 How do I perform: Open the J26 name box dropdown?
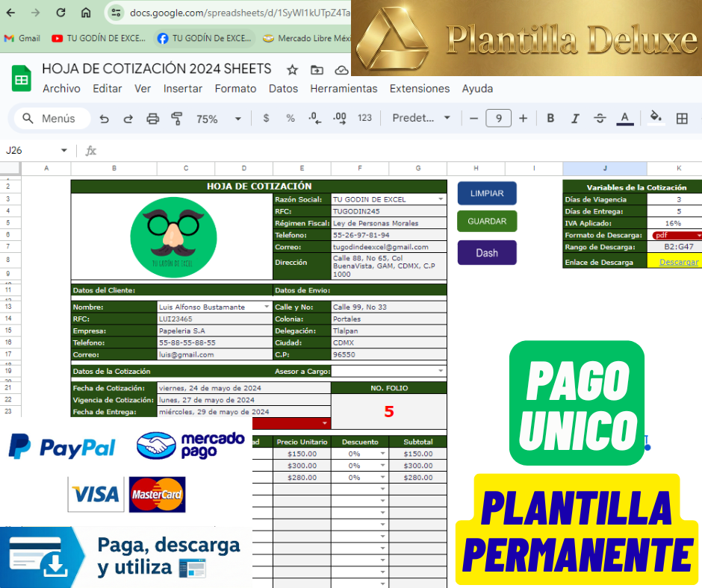64,150
